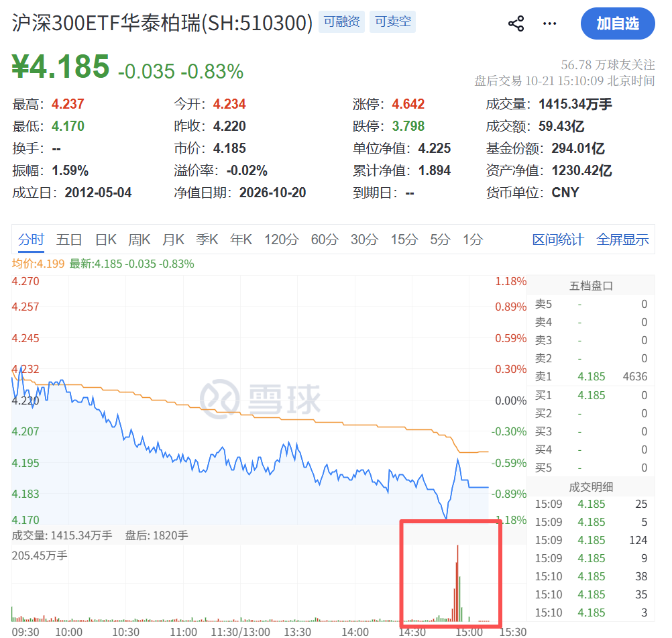Viewport: 672px width, 638px height.
Task: Click the 今开 value 4.234
Action: click(229, 104)
